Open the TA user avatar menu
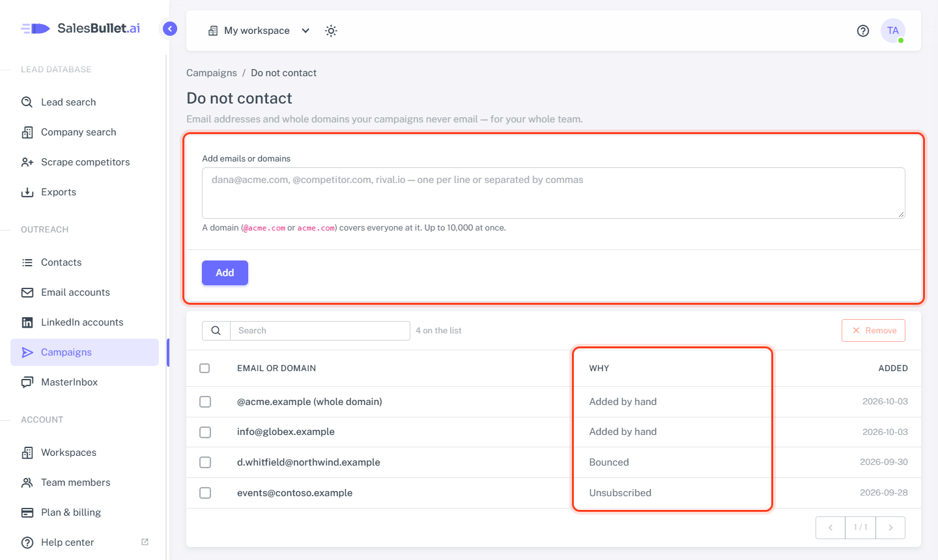 [893, 31]
